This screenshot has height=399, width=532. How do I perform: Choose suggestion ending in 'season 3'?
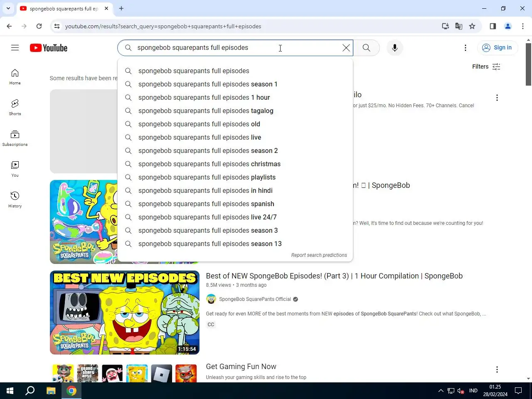tap(235, 231)
